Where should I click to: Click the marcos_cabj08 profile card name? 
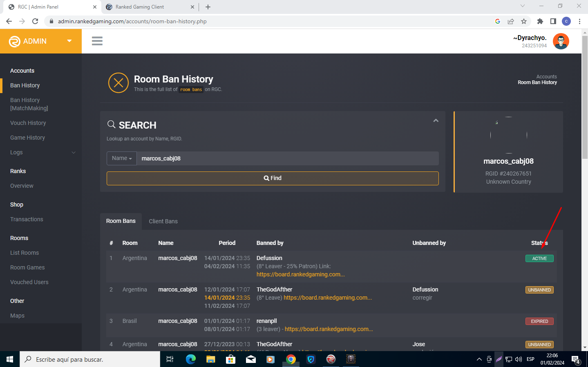coord(508,161)
